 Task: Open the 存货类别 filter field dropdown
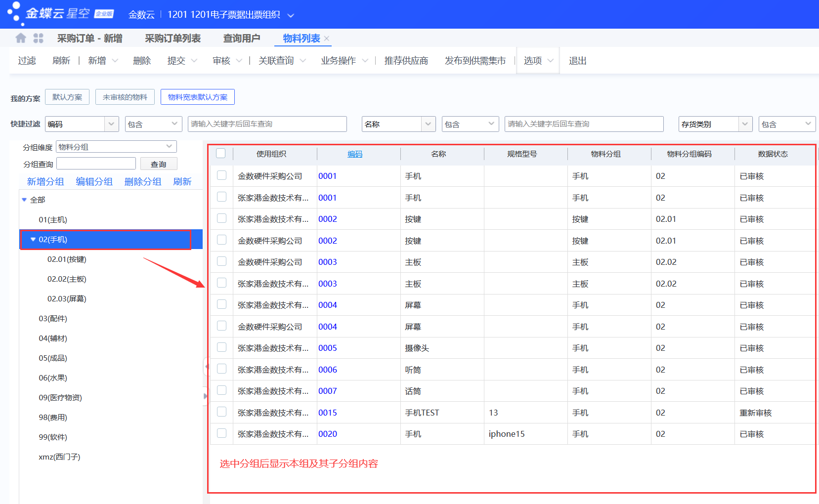[745, 124]
